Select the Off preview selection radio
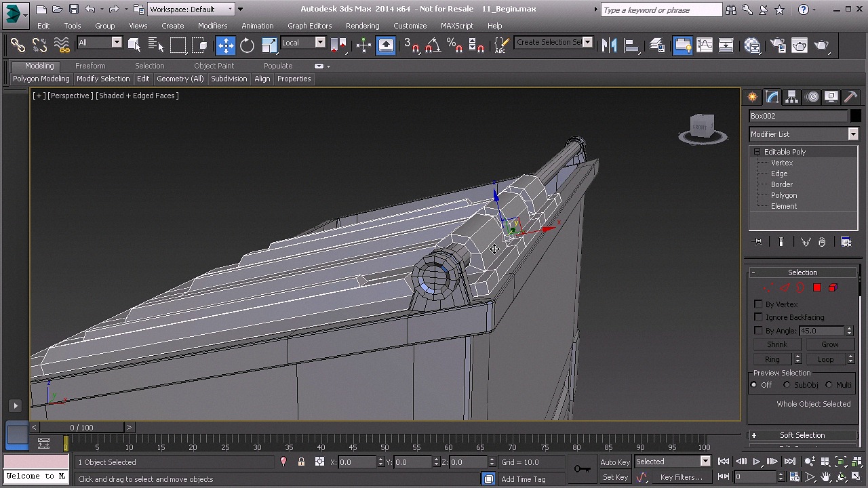 (754, 385)
